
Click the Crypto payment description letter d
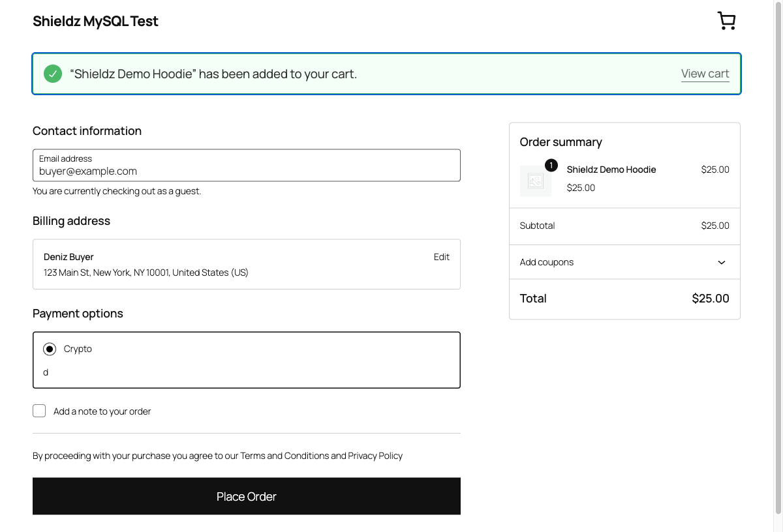46,372
